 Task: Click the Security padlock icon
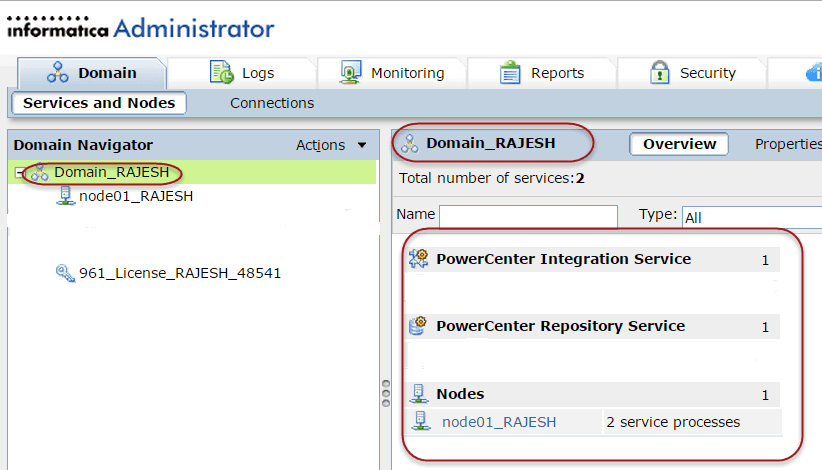click(659, 72)
